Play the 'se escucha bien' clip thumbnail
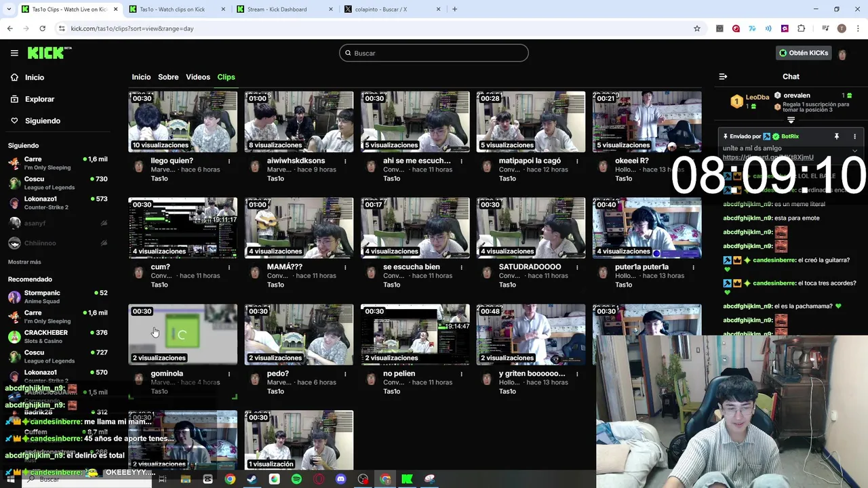The width and height of the screenshot is (868, 488). point(415,228)
